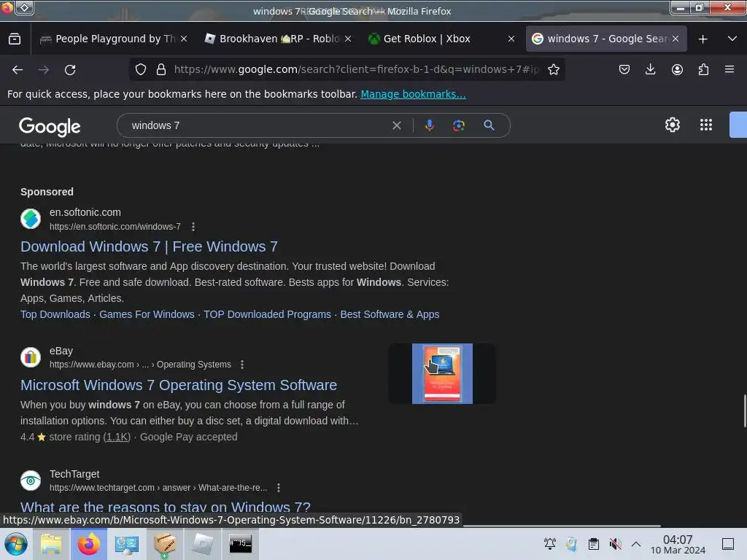Open What are the reasons TechTarget link
747x560 pixels.
point(166,507)
